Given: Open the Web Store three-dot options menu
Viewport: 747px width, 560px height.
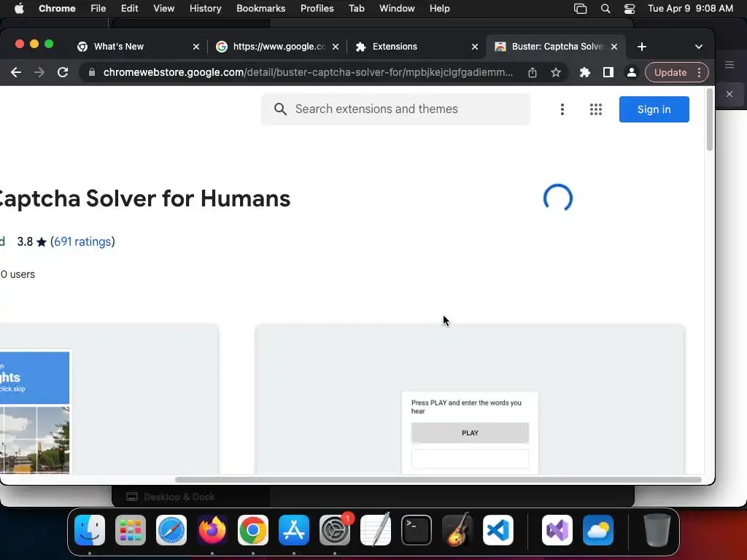Looking at the screenshot, I should click(x=562, y=109).
